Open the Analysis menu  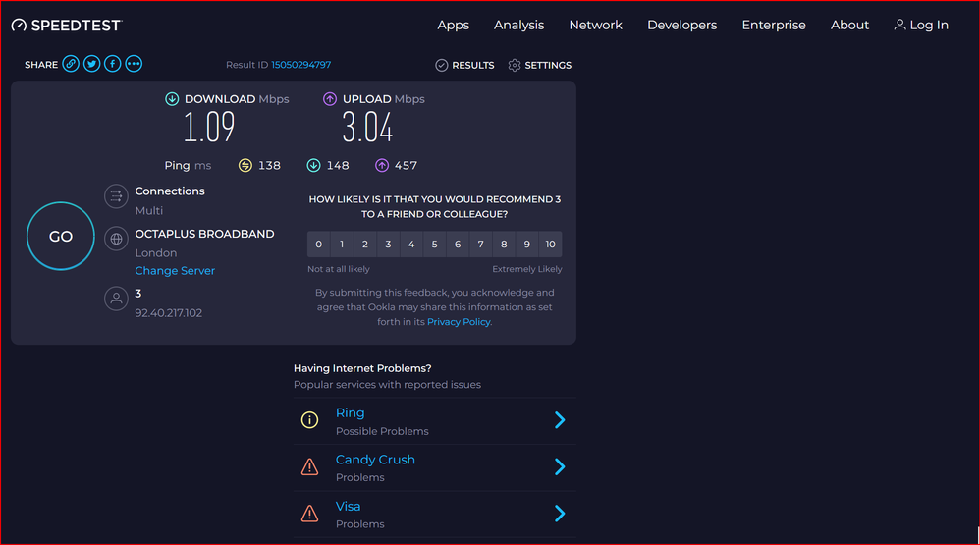[518, 25]
